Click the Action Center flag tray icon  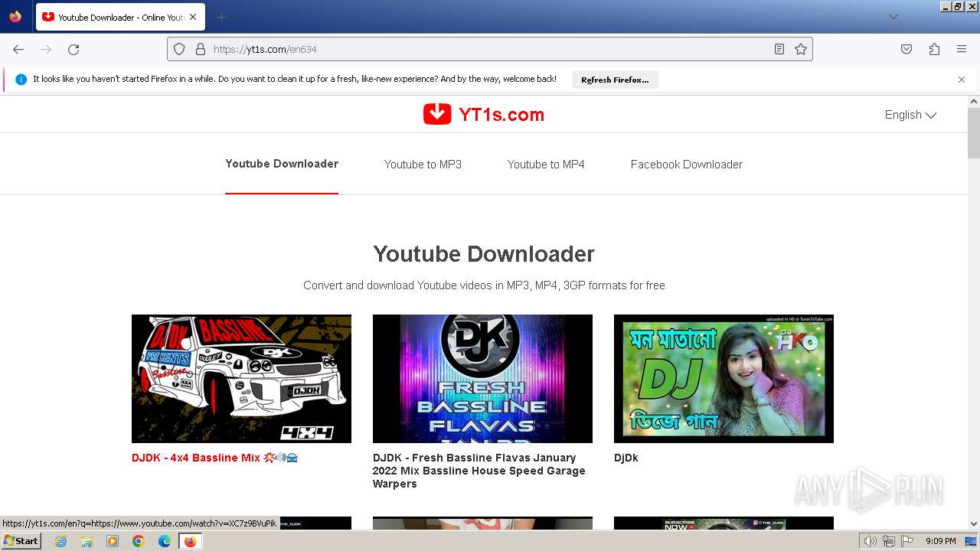tap(907, 541)
